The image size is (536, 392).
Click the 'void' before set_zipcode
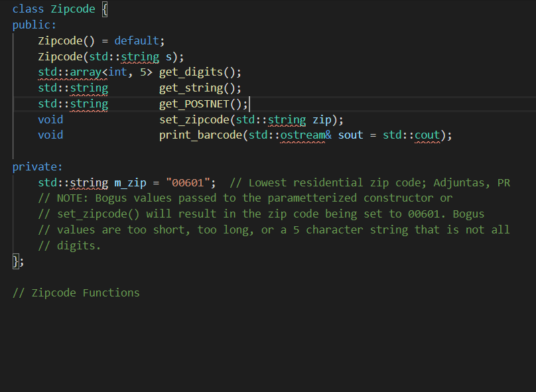[x=50, y=120]
